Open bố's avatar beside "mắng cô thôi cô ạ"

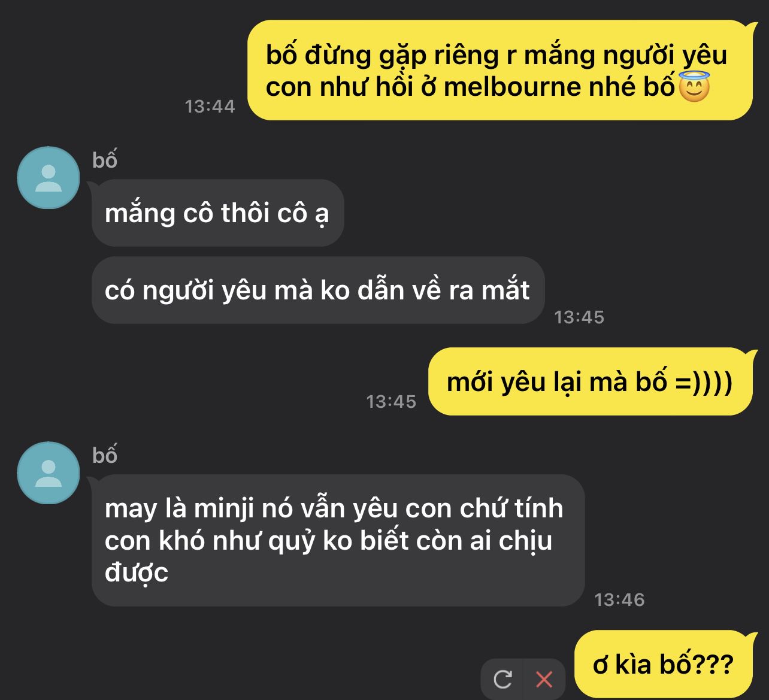(x=49, y=178)
